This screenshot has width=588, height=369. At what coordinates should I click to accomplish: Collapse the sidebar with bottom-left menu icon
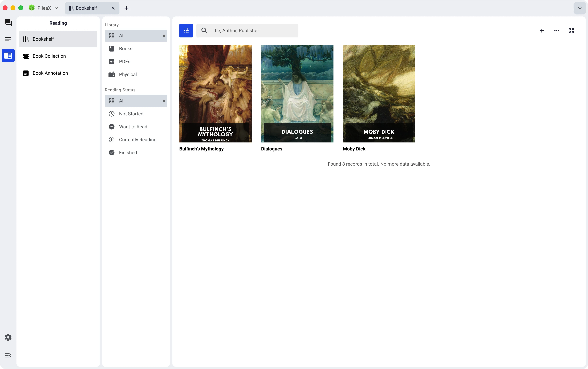[x=8, y=355]
